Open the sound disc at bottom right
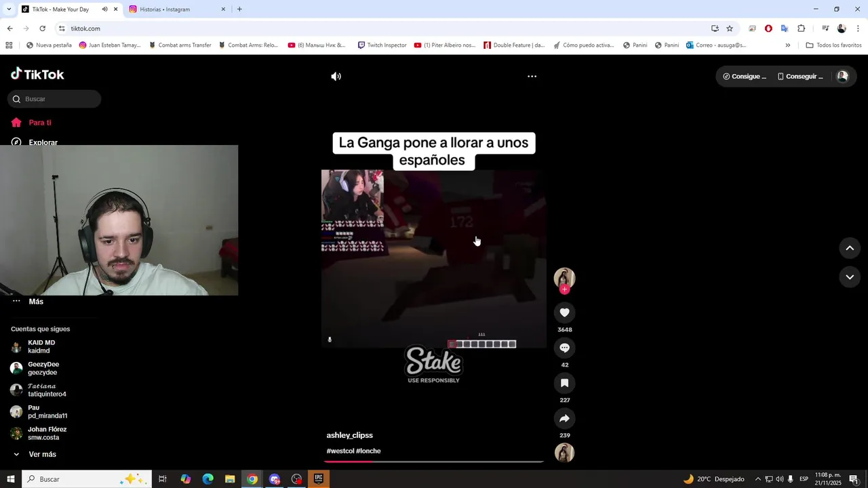 [564, 453]
